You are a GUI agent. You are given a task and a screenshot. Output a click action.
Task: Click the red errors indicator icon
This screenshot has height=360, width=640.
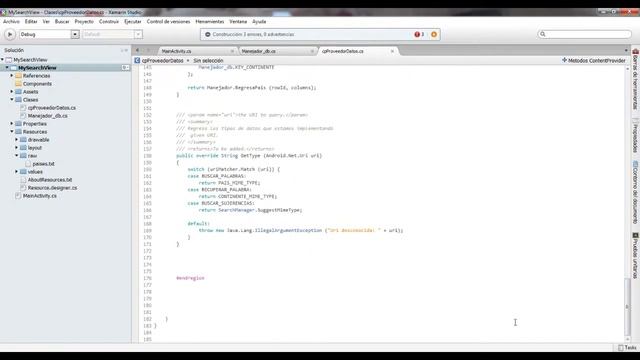[x=417, y=35]
